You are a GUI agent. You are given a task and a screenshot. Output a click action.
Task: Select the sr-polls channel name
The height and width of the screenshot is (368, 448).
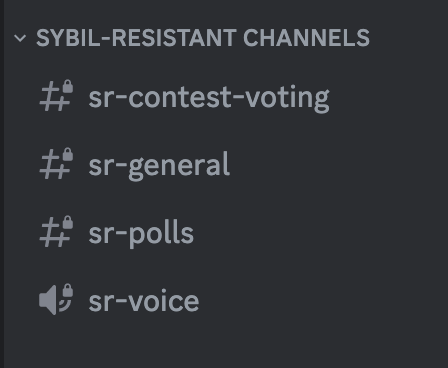pos(141,233)
